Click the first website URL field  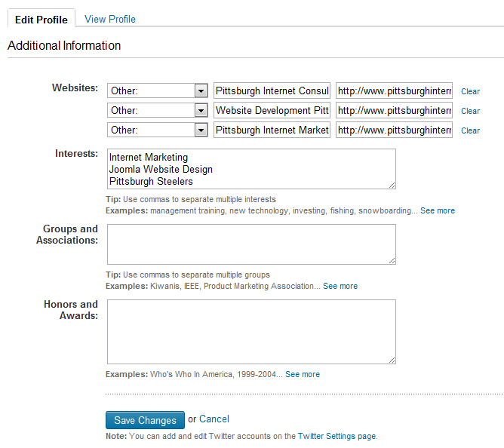click(x=395, y=91)
